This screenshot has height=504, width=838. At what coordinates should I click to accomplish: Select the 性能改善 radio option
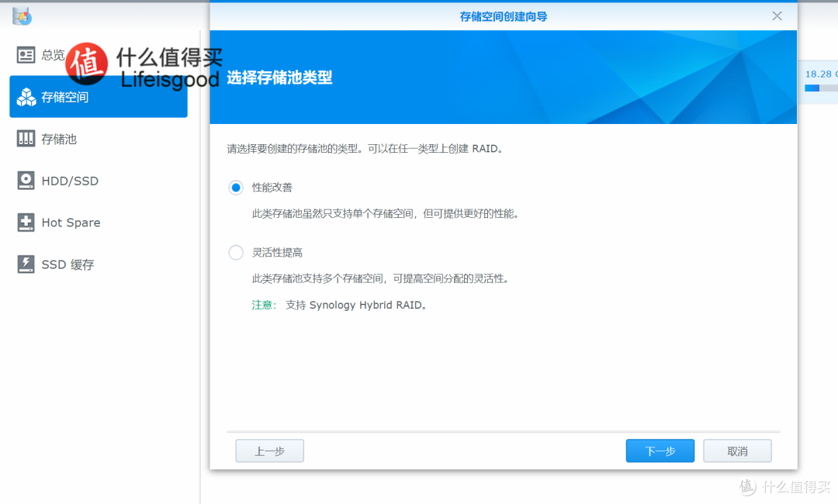pos(236,188)
